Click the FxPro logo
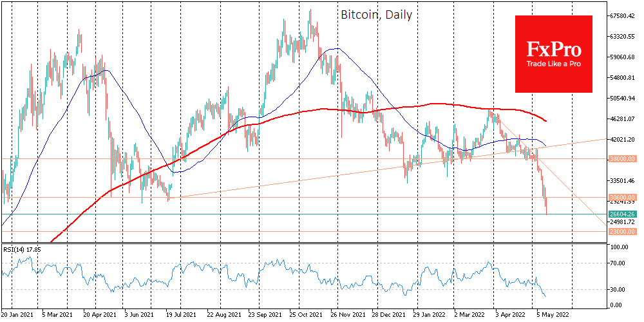This screenshot has width=644, height=322. pyautogui.click(x=553, y=50)
